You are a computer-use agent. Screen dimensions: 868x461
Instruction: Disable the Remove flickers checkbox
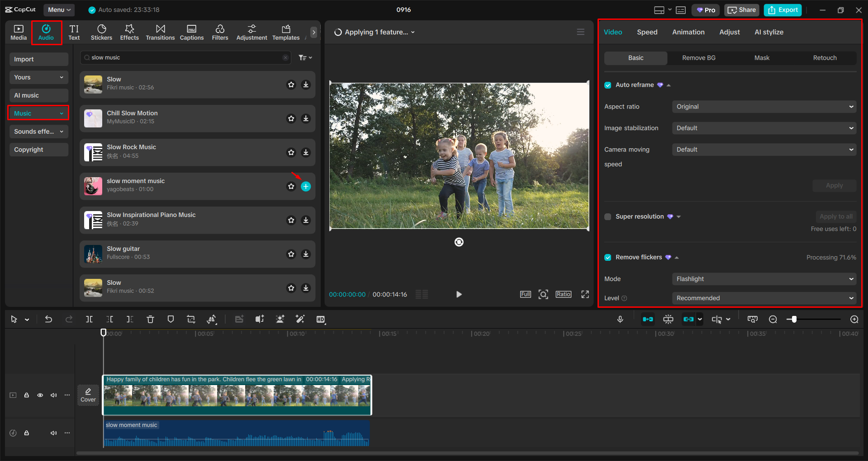pyautogui.click(x=608, y=257)
